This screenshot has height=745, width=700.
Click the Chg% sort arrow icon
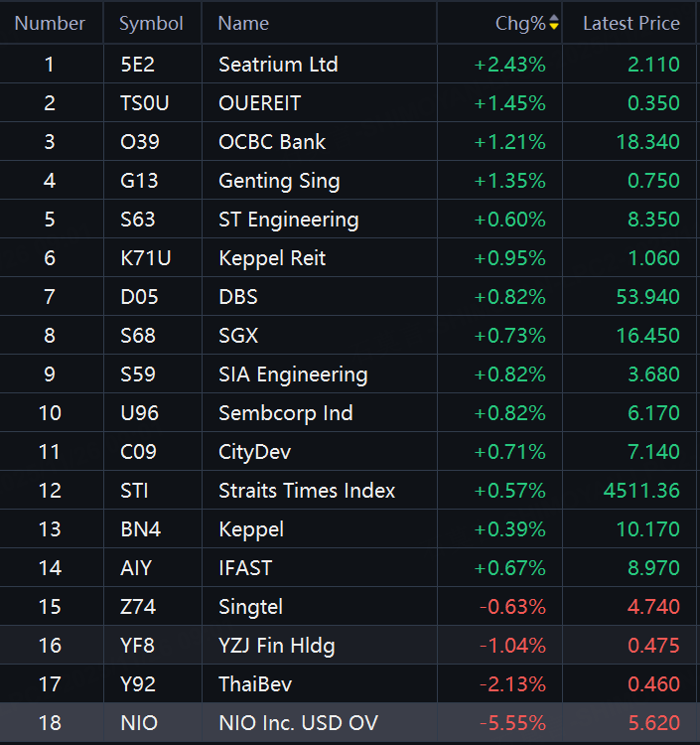pyautogui.click(x=554, y=23)
